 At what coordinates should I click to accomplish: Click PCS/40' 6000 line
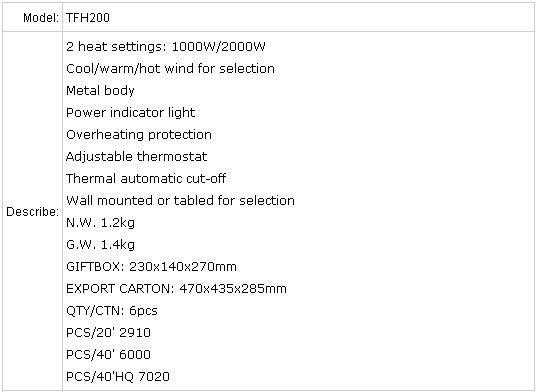click(108, 354)
